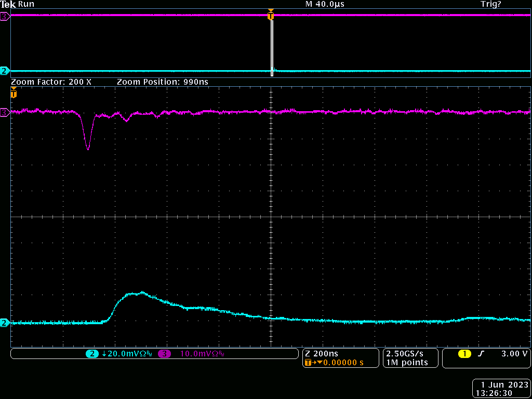Click the cyan waveform's pulse peak
This screenshot has width=532, height=399.
[142, 292]
